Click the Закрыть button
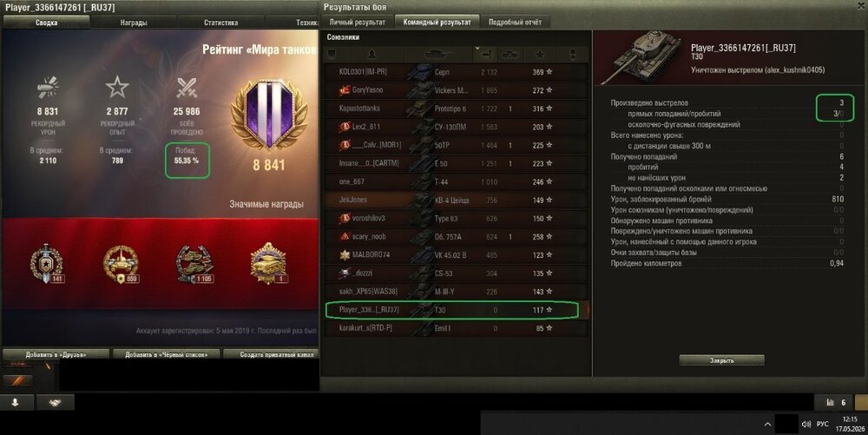868x435 pixels. coord(721,360)
